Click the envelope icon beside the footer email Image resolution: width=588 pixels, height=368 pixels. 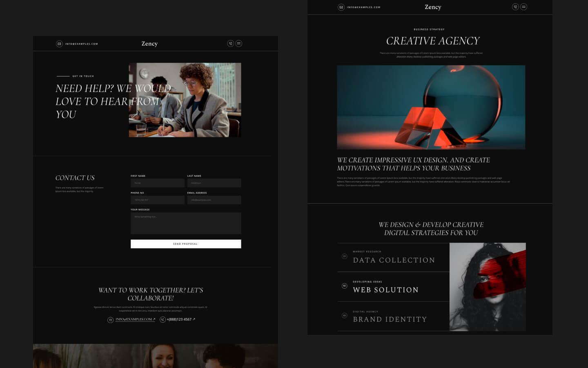(x=110, y=319)
